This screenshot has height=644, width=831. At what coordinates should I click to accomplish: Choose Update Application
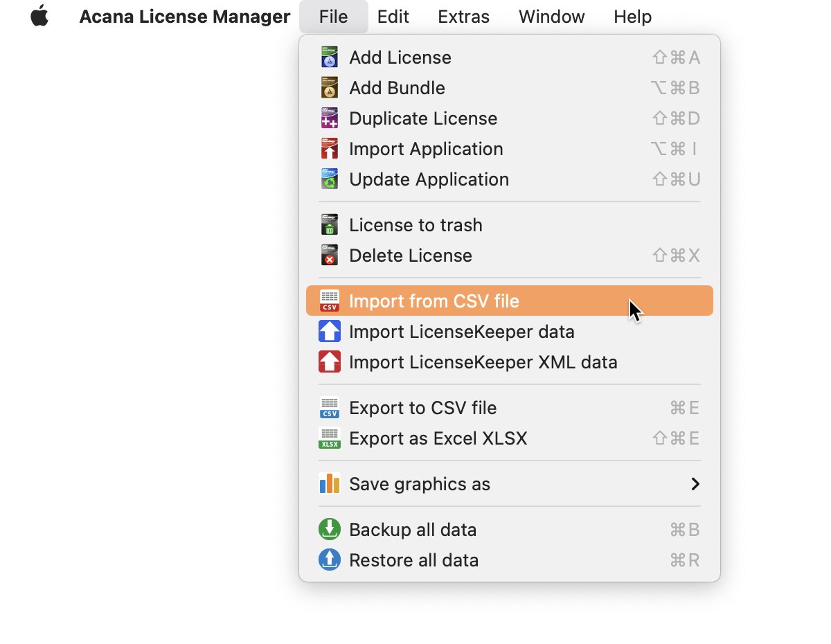[510, 179]
